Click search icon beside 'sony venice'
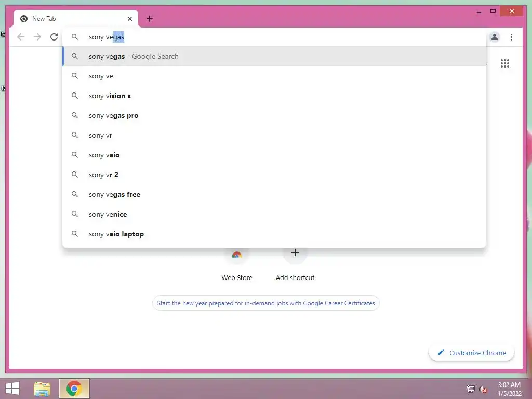This screenshot has width=532, height=399. point(75,214)
